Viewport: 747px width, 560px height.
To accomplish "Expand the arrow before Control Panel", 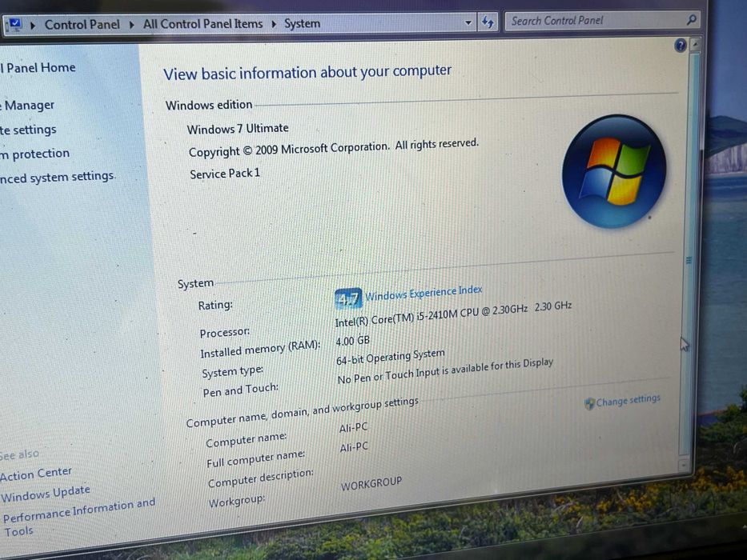I will coord(33,25).
